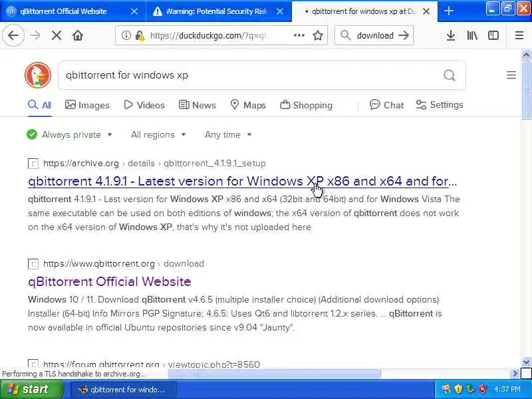
Task: Open the Firefox hamburger menu
Action: (519, 35)
